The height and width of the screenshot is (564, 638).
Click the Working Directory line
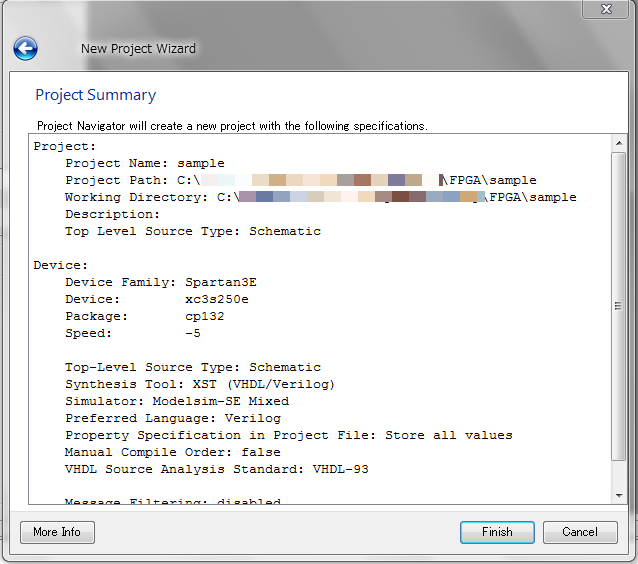320,197
